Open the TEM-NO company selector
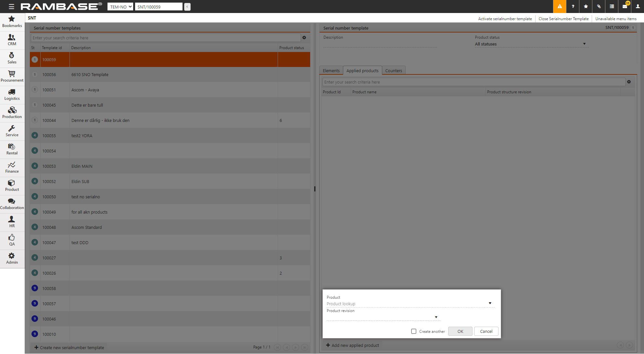The height and width of the screenshot is (354, 644). click(120, 7)
